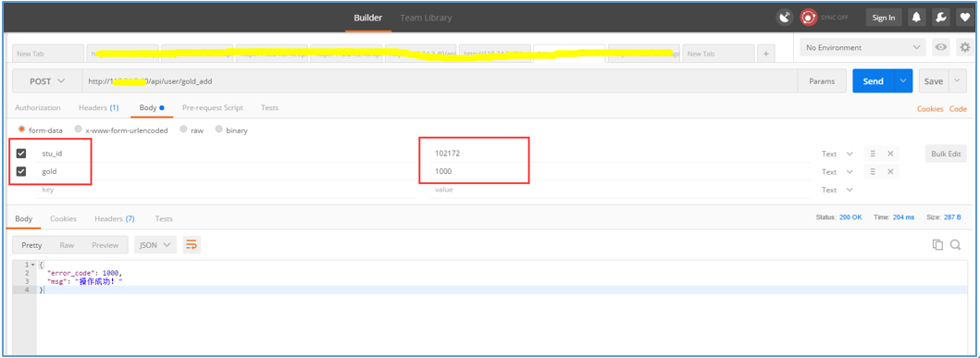Click the Bulk Edit button
The width and height of the screenshot is (980, 358).
(946, 154)
